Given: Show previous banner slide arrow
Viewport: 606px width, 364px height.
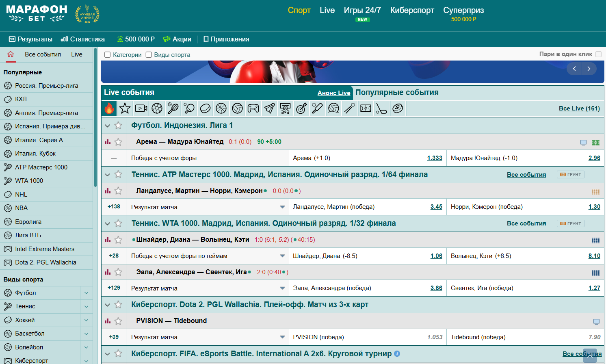Looking at the screenshot, I should [x=574, y=69].
